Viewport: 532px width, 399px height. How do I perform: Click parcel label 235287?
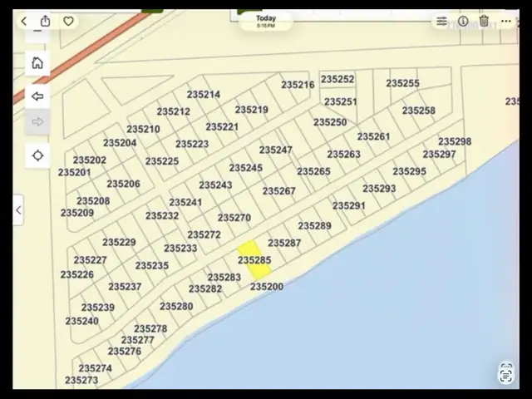point(284,243)
